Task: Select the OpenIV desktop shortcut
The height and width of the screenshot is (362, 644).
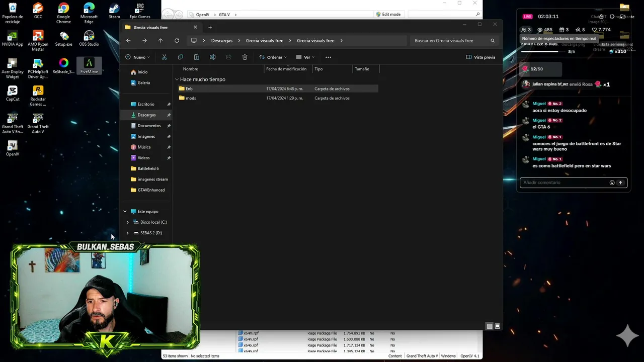Action: [x=13, y=148]
